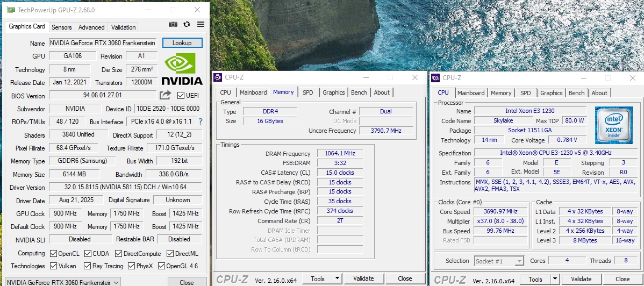
Task: Click the Memory CPU-Z window title icon
Action: [x=218, y=77]
